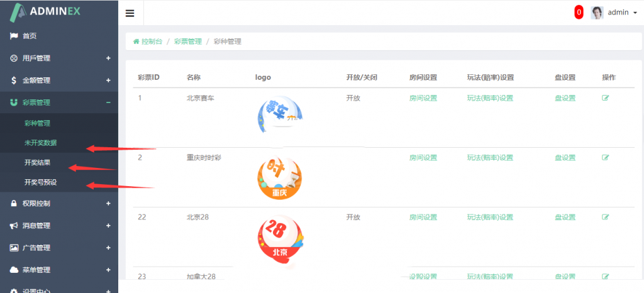The width and height of the screenshot is (644, 293).
Task: Open 开奖结果 submenu item
Action: [x=37, y=163]
